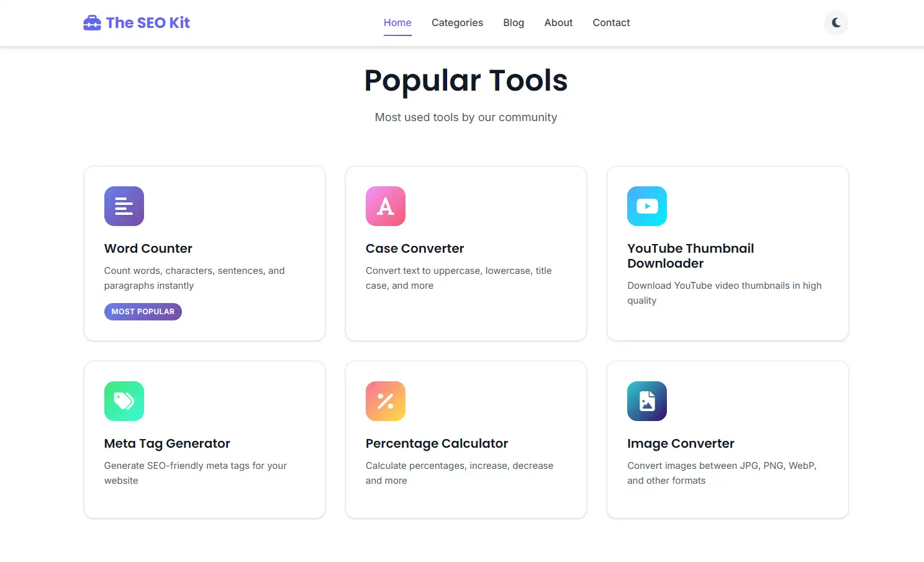Click the MOST POPULAR badge
This screenshot has height=562, width=924.
pos(143,311)
